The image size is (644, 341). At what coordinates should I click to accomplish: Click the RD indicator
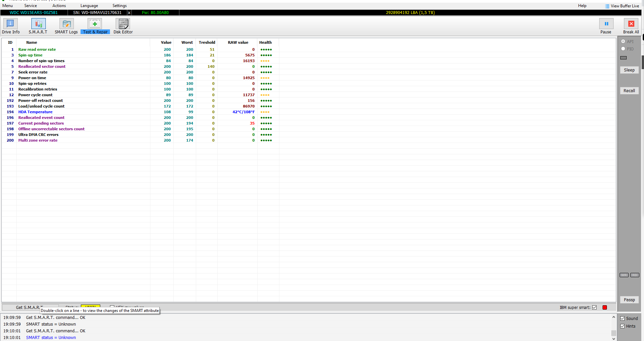[x=635, y=275]
